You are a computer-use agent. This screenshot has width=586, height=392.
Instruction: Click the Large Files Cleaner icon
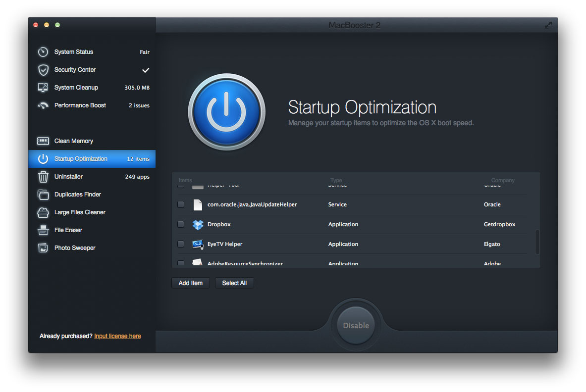click(x=43, y=212)
